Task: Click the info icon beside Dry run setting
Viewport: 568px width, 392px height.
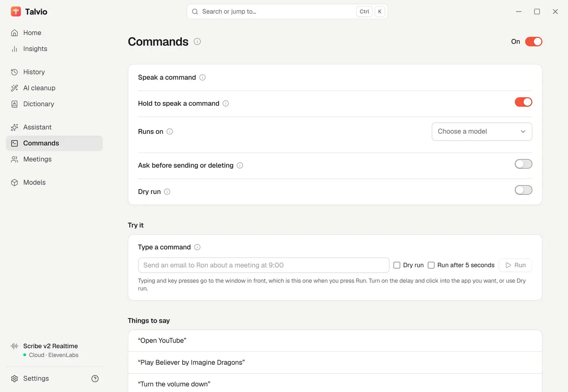Action: tap(167, 192)
